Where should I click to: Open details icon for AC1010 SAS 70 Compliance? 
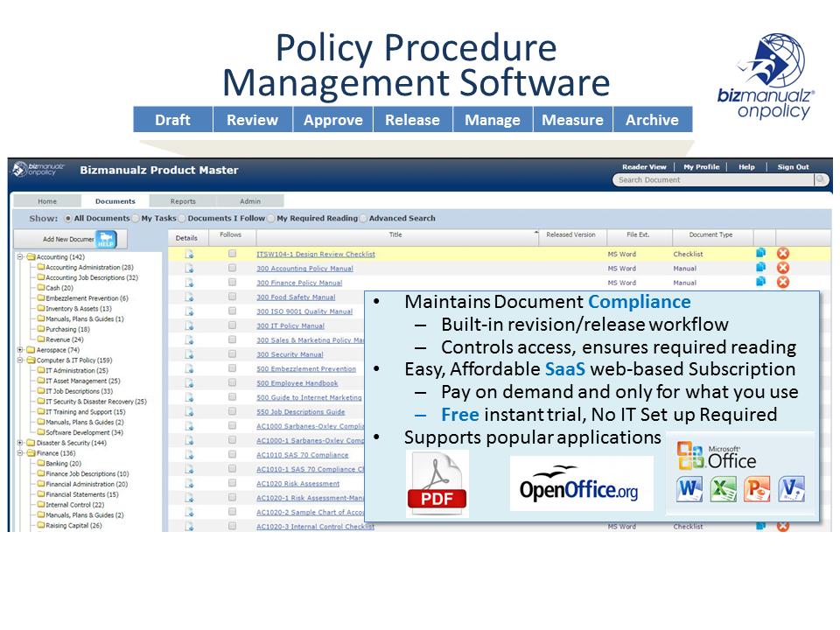[189, 455]
